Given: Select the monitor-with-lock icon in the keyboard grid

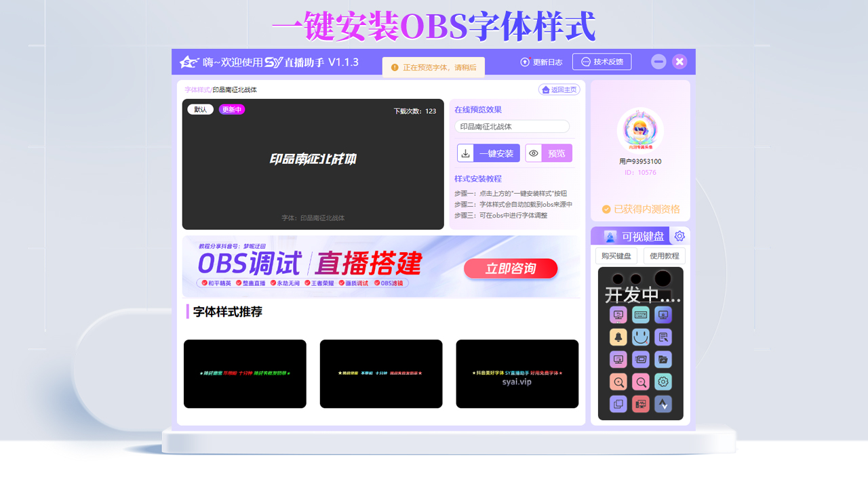Looking at the screenshot, I should (x=663, y=314).
